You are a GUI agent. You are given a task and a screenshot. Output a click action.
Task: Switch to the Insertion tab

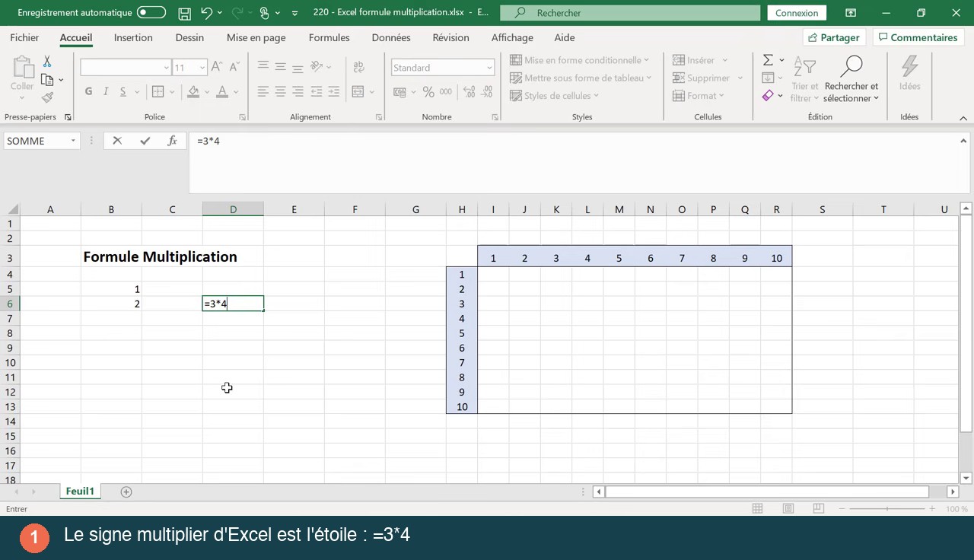133,37
